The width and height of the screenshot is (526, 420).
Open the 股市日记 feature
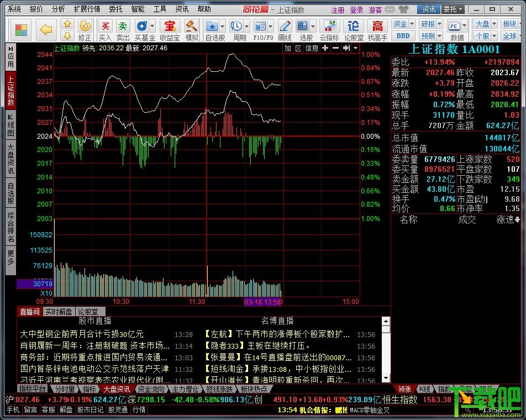point(90,411)
